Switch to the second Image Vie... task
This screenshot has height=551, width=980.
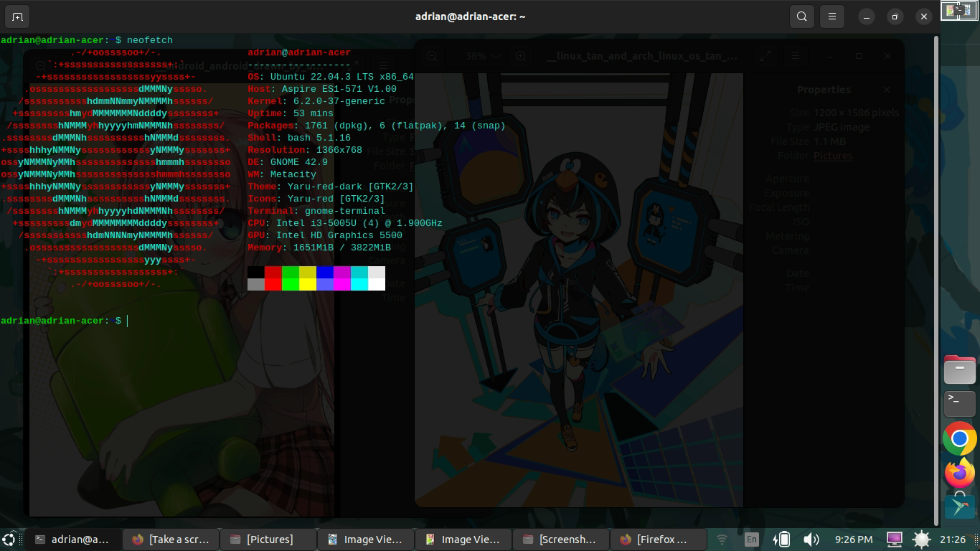tap(463, 539)
